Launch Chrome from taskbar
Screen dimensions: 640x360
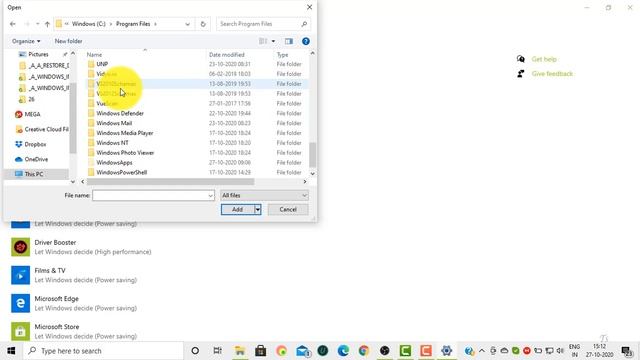click(364, 351)
